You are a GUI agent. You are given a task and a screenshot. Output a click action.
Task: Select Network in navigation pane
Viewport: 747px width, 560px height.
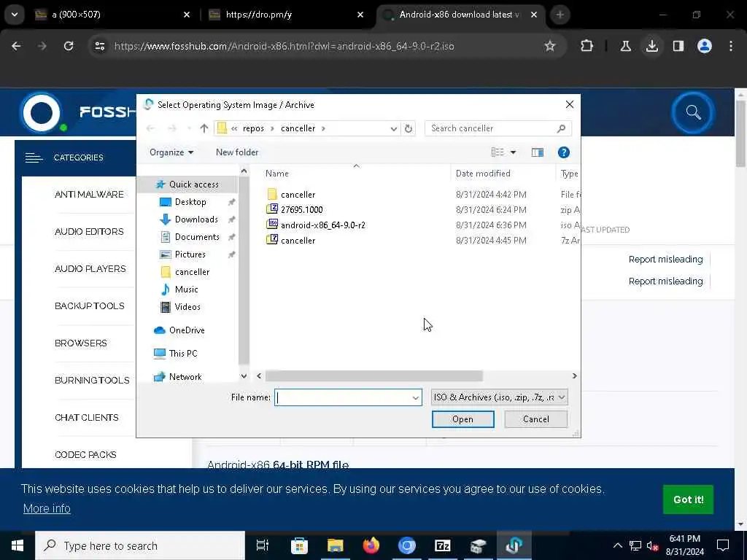pyautogui.click(x=185, y=377)
